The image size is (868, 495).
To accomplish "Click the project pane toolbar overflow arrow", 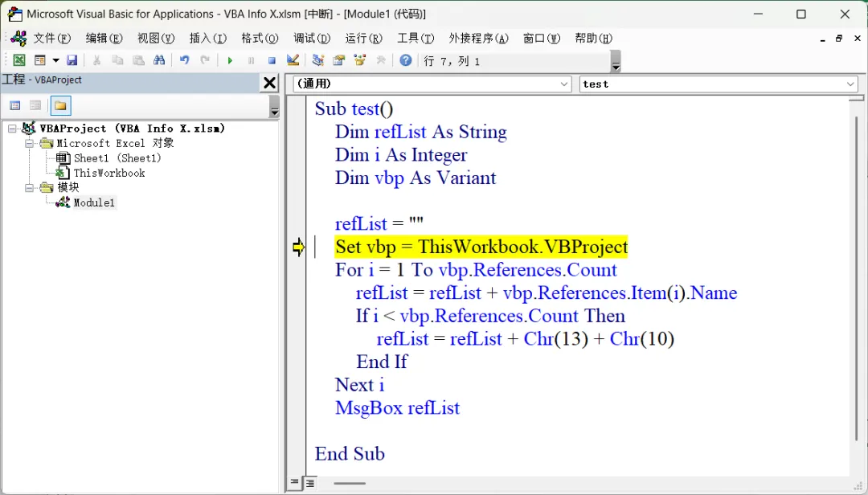I will 274,106.
